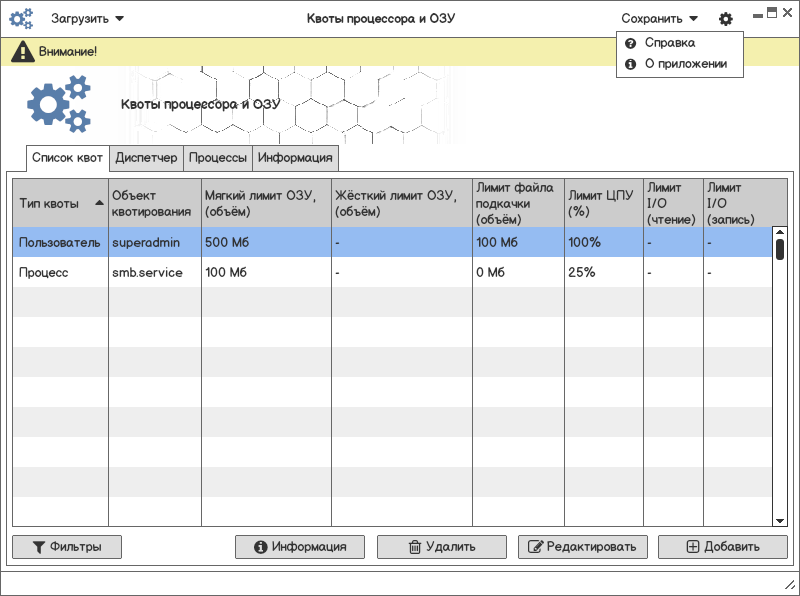The height and width of the screenshot is (596, 800).
Task: Sort by the Тип квоты column header
Action: (60, 203)
